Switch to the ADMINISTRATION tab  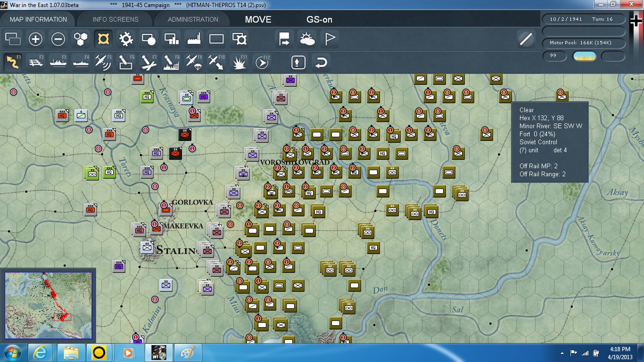point(193,19)
